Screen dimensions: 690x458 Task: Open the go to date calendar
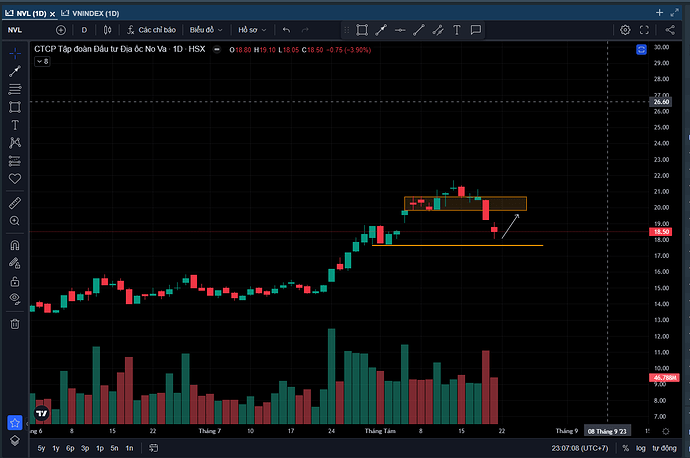click(x=154, y=448)
